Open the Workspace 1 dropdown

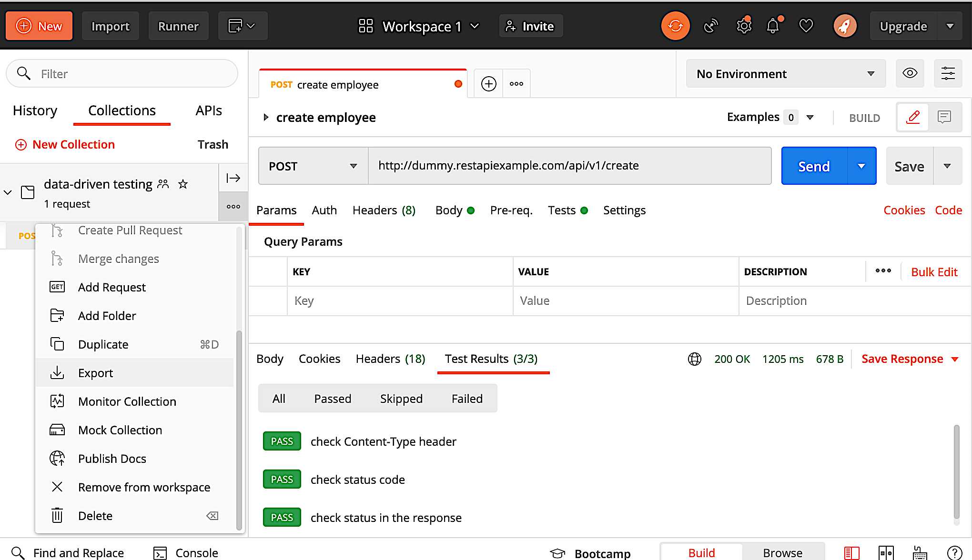tap(419, 26)
